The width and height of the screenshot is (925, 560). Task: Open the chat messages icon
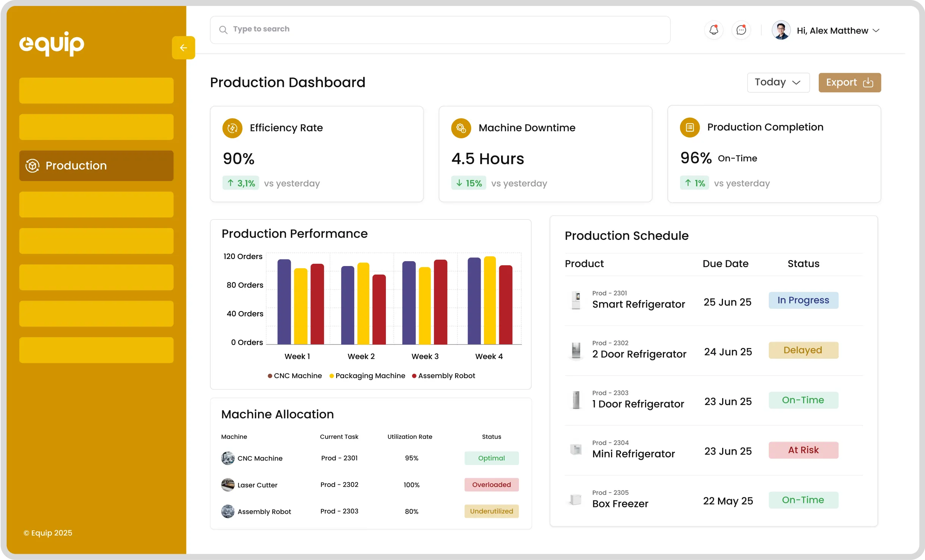click(x=741, y=30)
